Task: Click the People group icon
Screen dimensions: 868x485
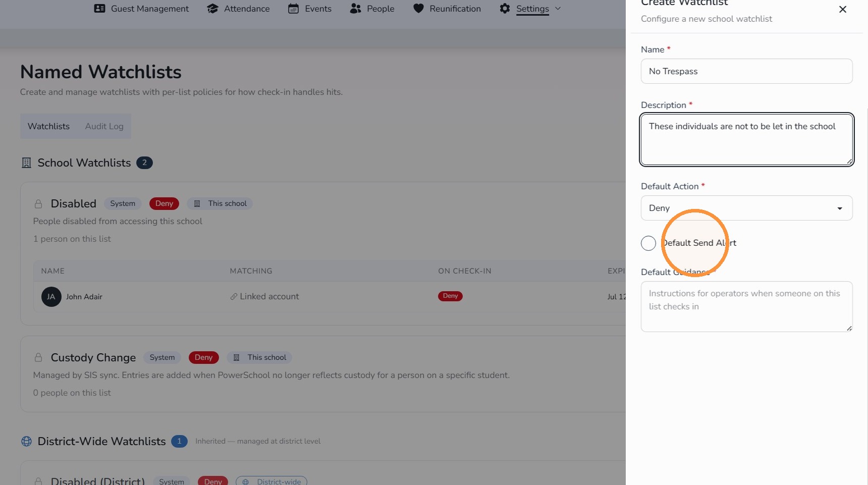Action: [356, 9]
